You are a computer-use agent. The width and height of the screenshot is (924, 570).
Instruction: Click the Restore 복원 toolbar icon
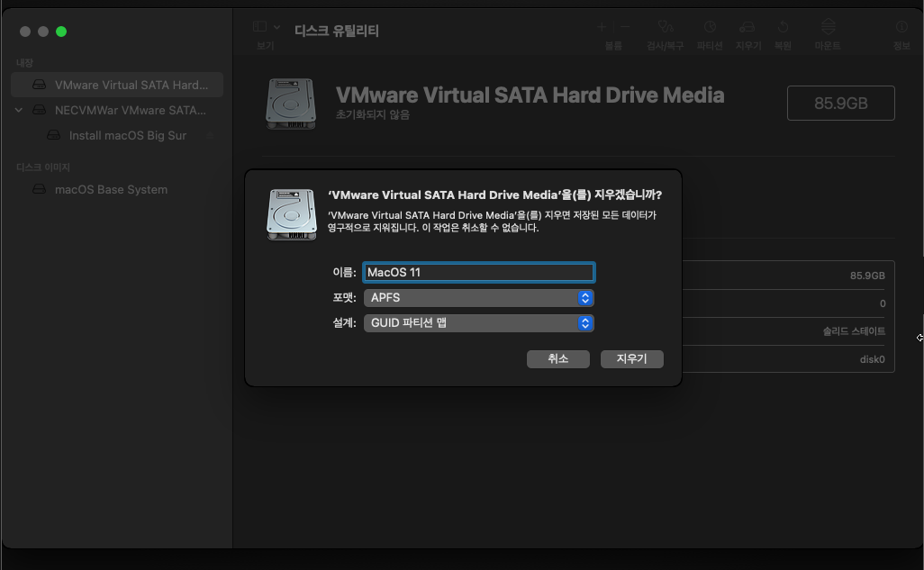783,26
